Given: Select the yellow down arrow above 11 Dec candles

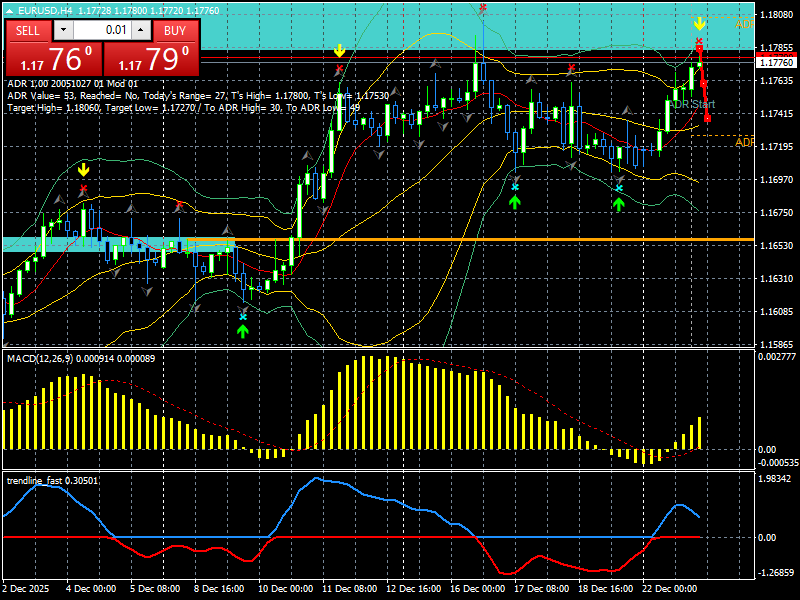Looking at the screenshot, I should click(339, 51).
